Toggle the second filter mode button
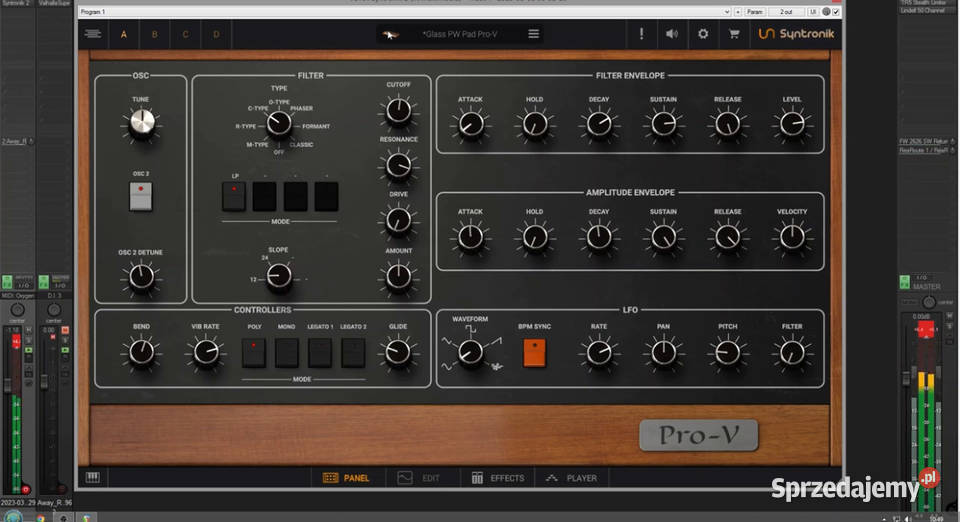Viewport: 960px width, 522px height. point(264,196)
